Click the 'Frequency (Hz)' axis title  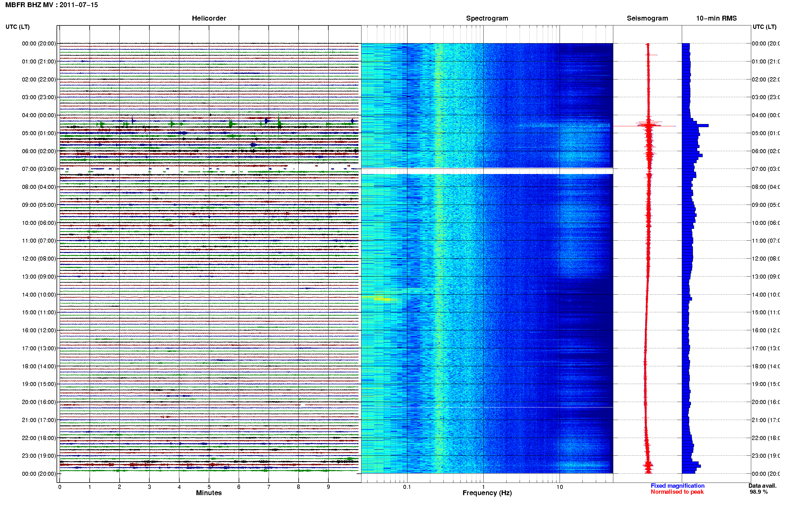[x=487, y=493]
